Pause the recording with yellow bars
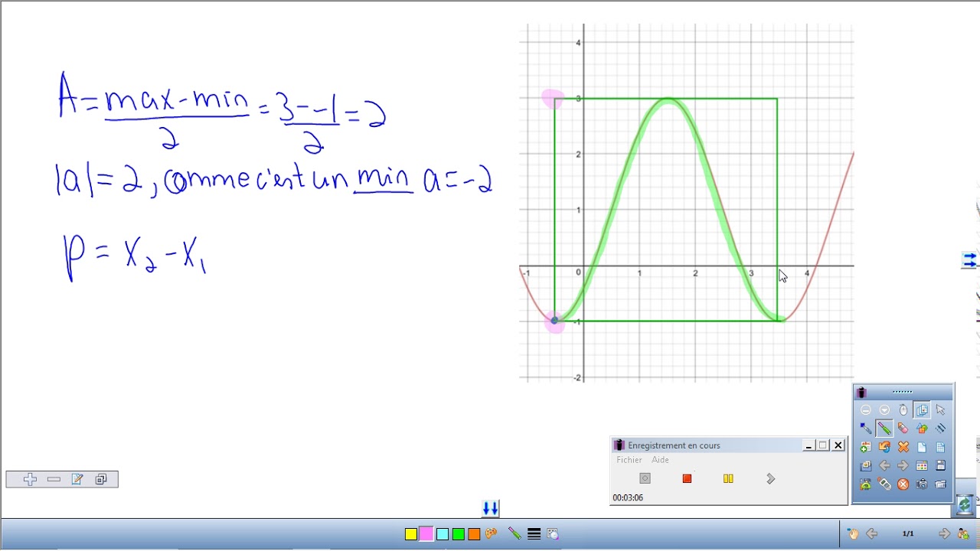This screenshot has width=980, height=551. tap(728, 479)
